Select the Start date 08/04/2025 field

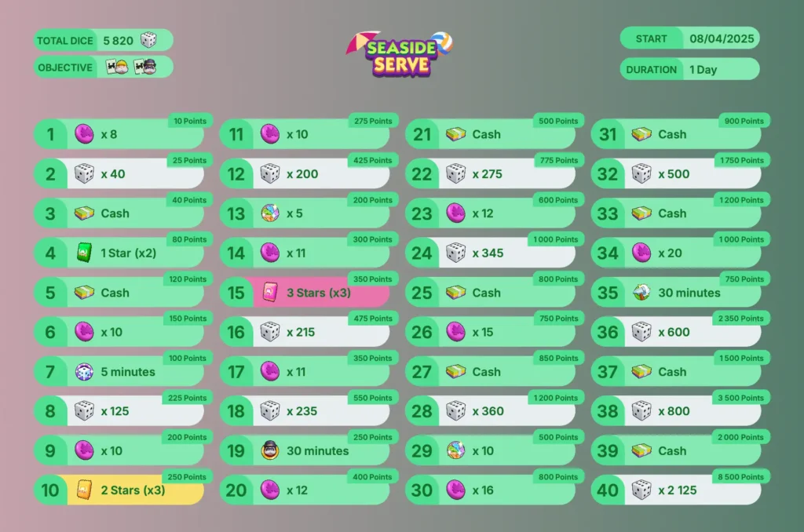tap(689, 38)
